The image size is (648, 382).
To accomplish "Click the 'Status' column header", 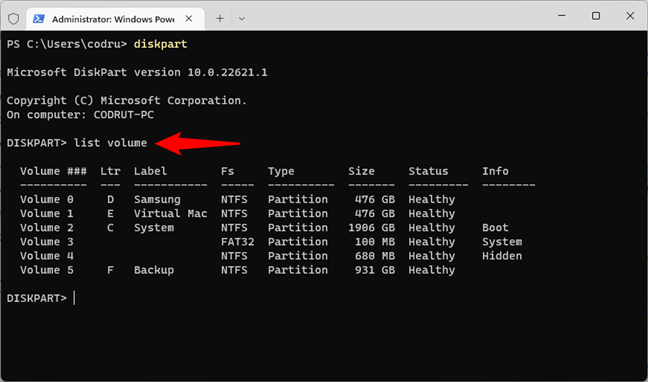I will [x=428, y=171].
